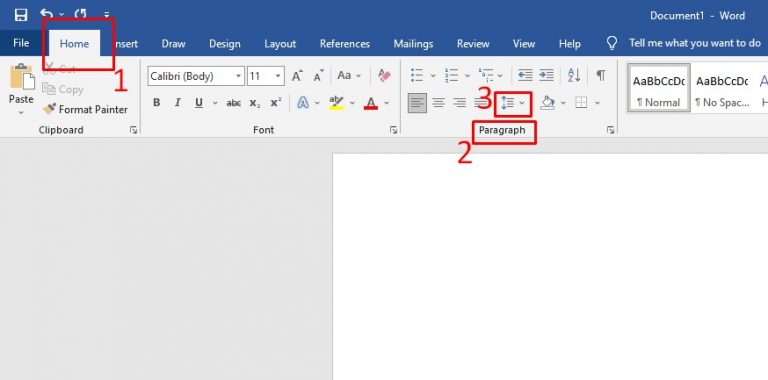Image resolution: width=768 pixels, height=380 pixels.
Task: Undo the last action
Action: pyautogui.click(x=46, y=14)
